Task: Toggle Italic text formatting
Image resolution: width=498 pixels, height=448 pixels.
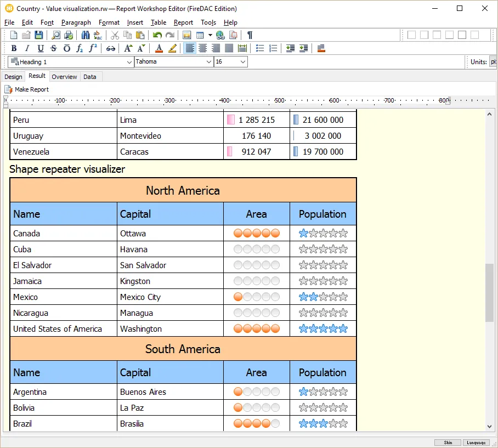Action: tap(27, 48)
